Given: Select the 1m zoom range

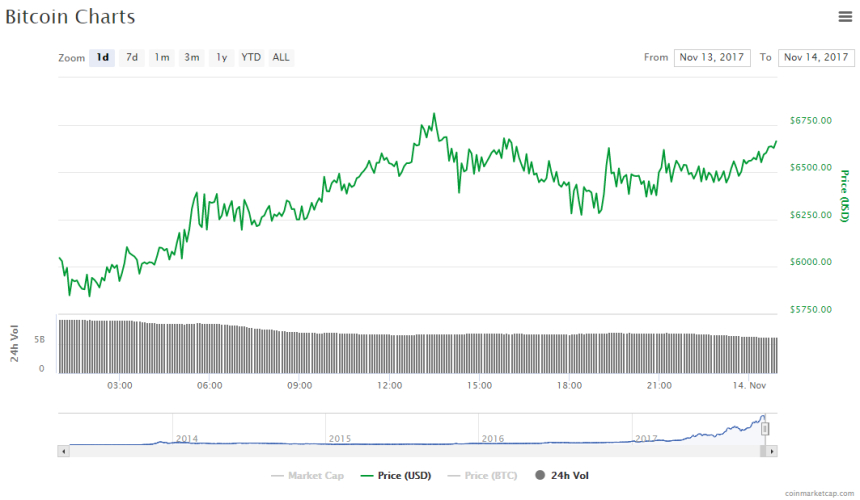Looking at the screenshot, I should 162,58.
